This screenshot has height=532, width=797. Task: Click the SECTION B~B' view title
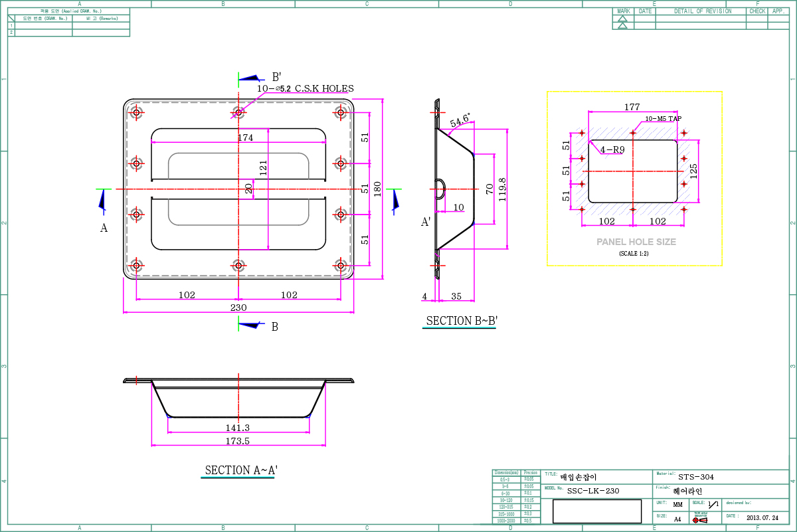coord(462,321)
